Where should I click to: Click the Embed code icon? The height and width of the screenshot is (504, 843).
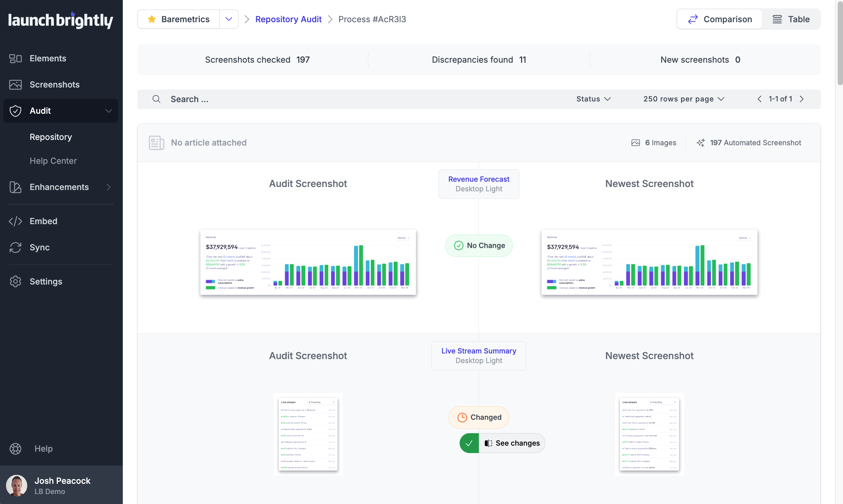[x=15, y=221]
